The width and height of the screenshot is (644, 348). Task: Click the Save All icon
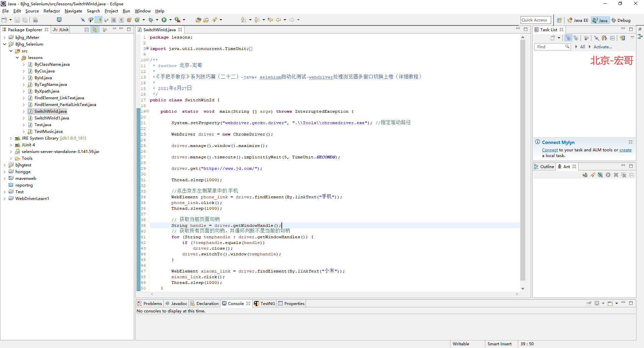pos(25,20)
